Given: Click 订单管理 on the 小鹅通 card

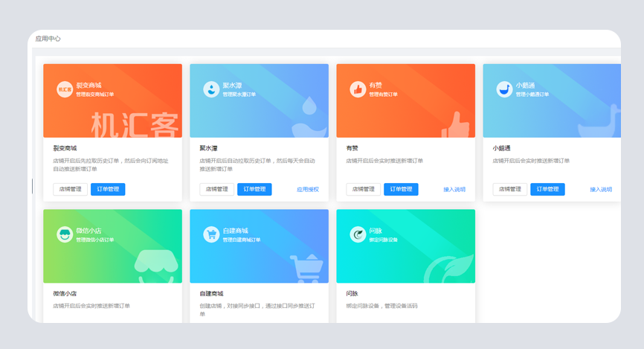Looking at the screenshot, I should coord(547,189).
